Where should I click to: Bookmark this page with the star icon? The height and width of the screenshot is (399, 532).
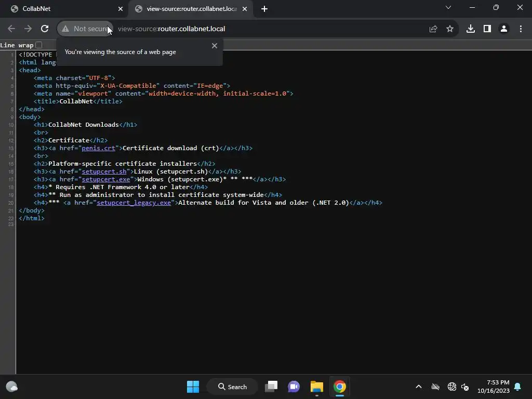(450, 29)
